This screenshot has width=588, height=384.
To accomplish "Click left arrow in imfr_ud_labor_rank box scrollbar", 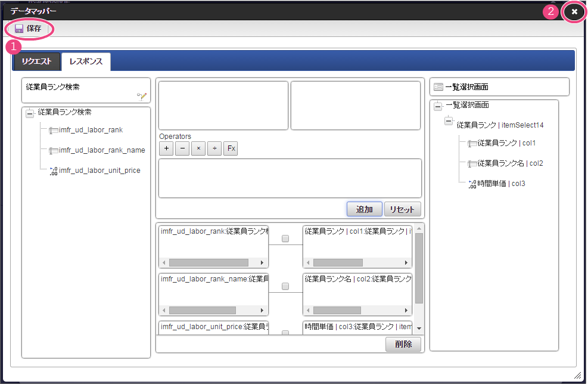I will tap(164, 263).
